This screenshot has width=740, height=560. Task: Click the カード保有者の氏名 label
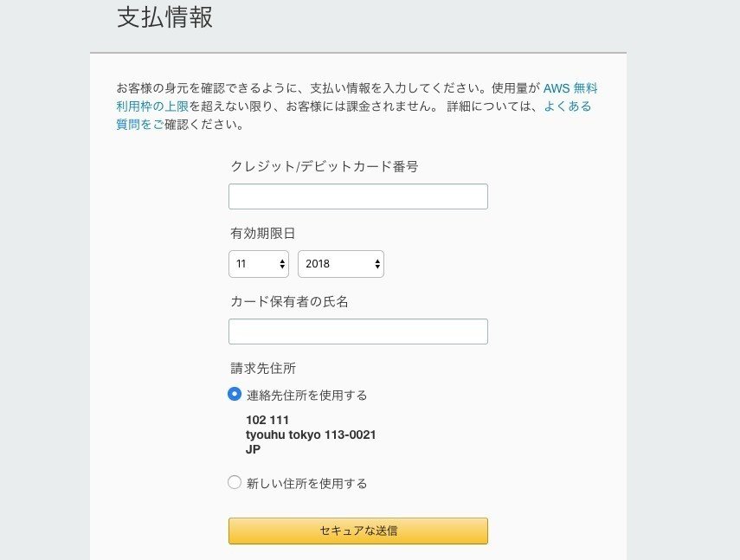pos(290,301)
